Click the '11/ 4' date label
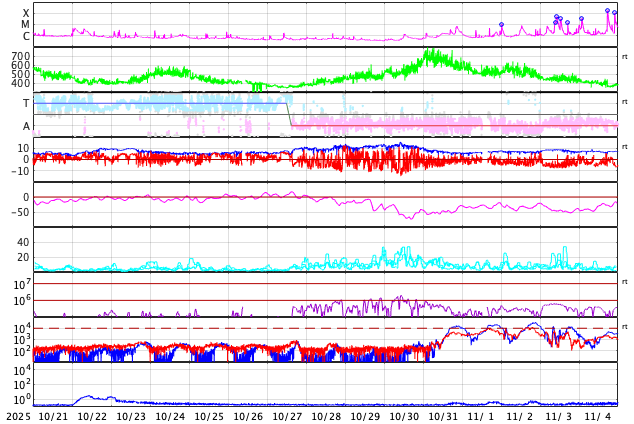634x424 pixels. pos(598,417)
